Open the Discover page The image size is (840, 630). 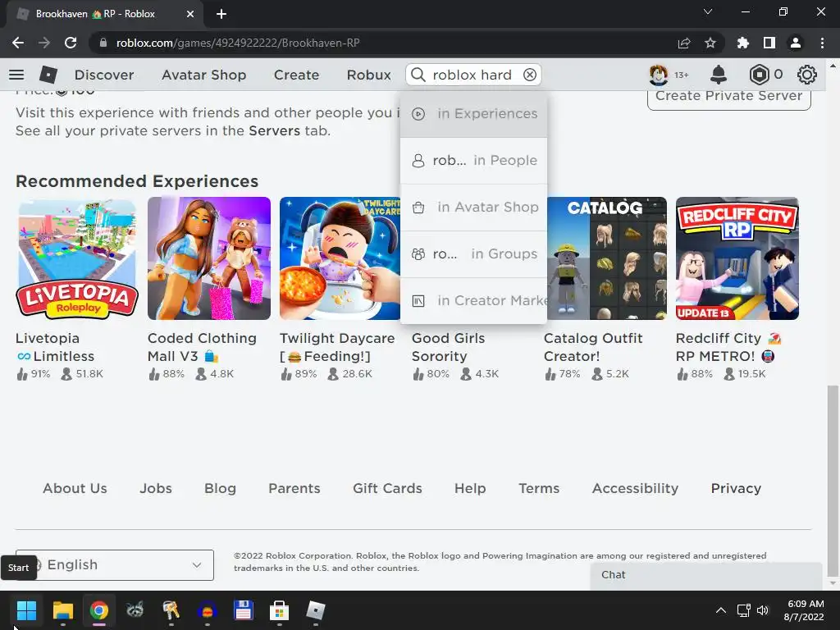click(x=104, y=75)
